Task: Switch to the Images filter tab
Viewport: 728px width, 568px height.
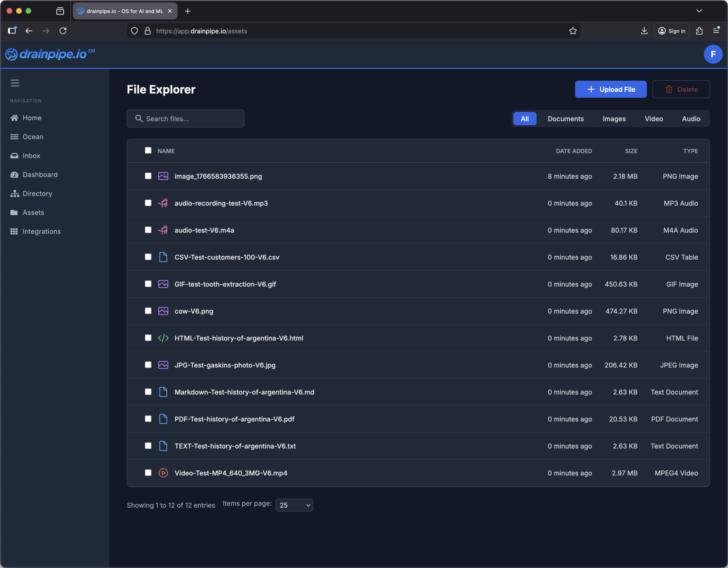Action: point(614,119)
